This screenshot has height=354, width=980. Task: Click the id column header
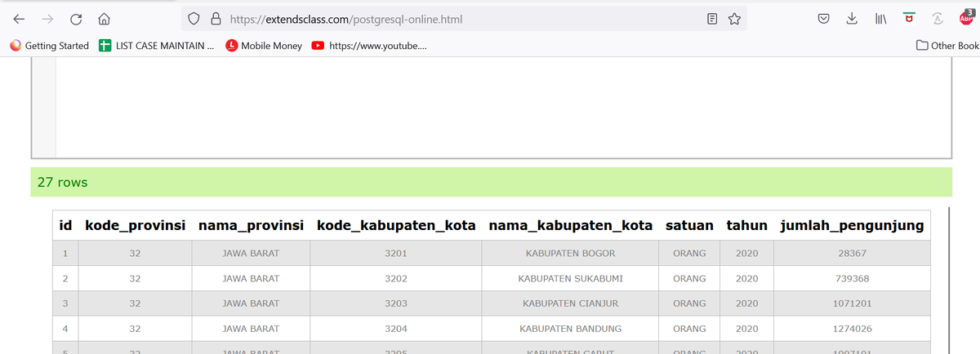(65, 224)
